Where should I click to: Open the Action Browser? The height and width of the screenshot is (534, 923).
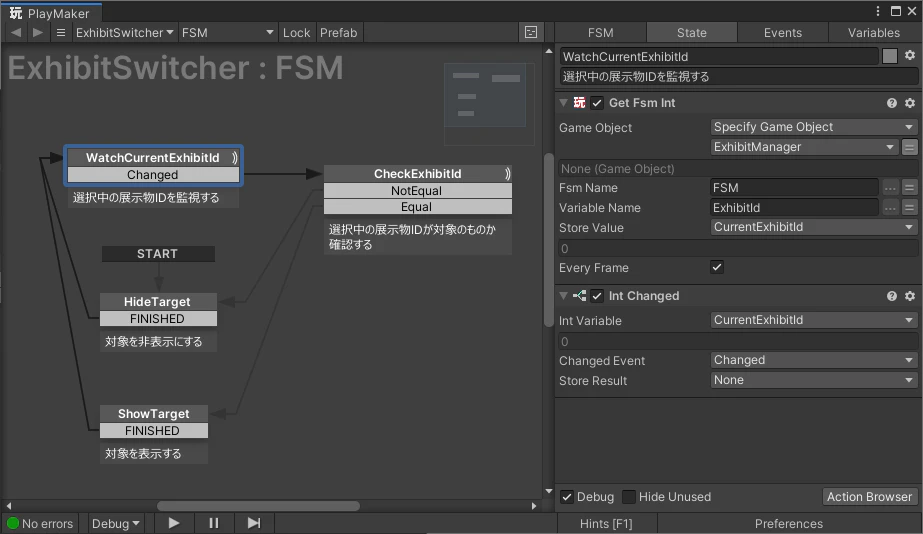click(869, 497)
